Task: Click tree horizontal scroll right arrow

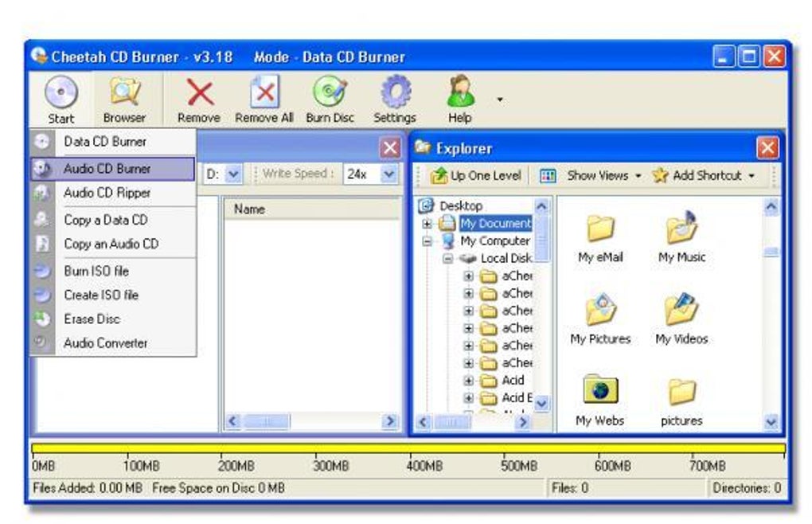Action: (524, 422)
